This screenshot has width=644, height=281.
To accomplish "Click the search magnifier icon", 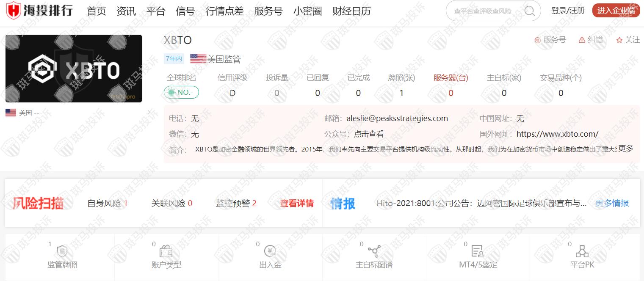I will point(529,11).
